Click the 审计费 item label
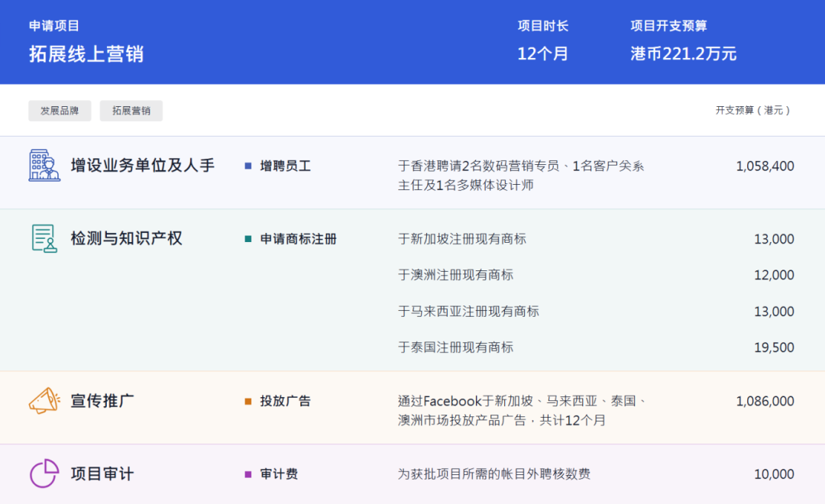The image size is (825, 504). [279, 474]
